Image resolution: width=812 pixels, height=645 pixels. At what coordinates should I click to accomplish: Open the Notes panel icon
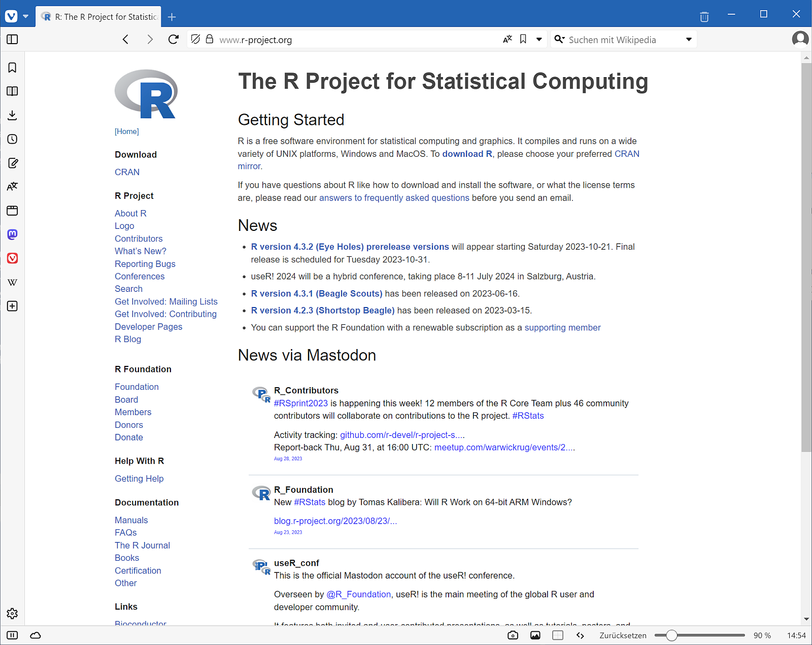point(12,163)
